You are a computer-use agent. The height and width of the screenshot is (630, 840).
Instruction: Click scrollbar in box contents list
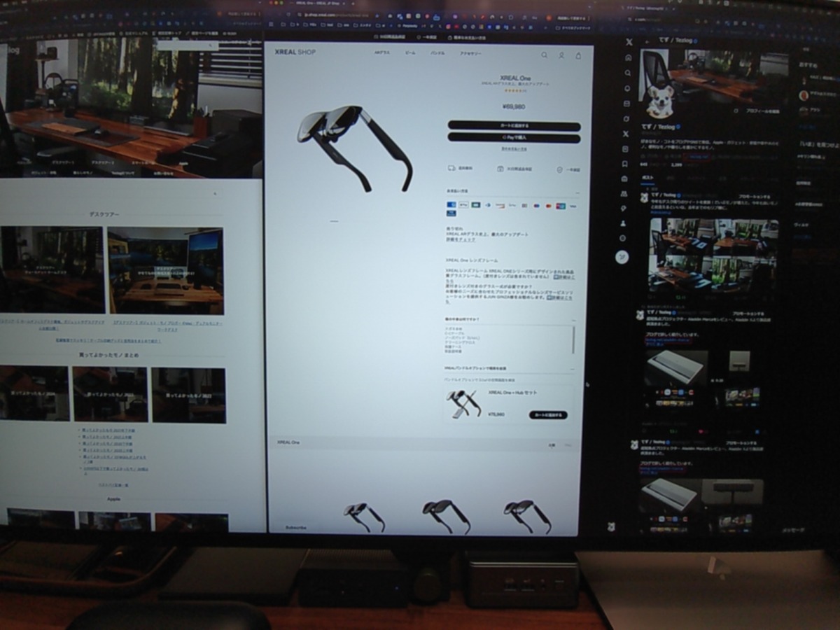[574, 339]
